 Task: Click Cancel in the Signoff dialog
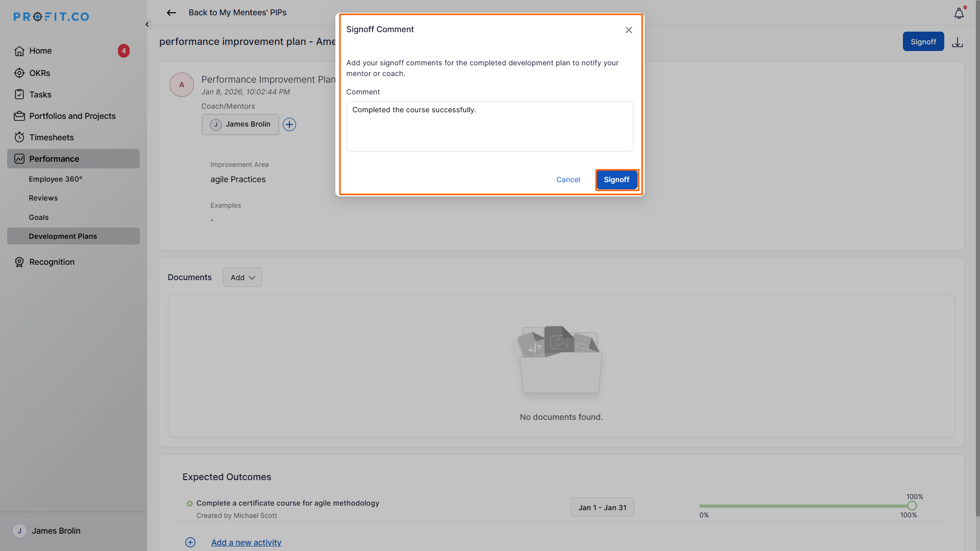coord(568,180)
